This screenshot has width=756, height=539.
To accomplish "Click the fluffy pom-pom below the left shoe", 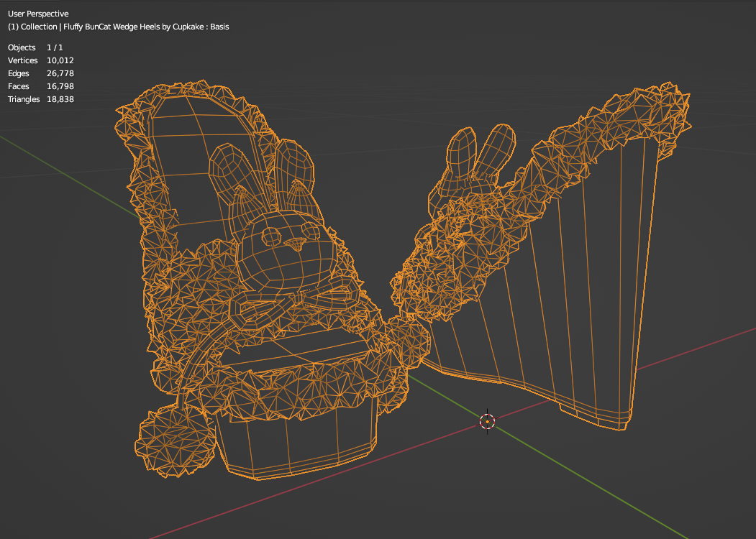I will (175, 442).
